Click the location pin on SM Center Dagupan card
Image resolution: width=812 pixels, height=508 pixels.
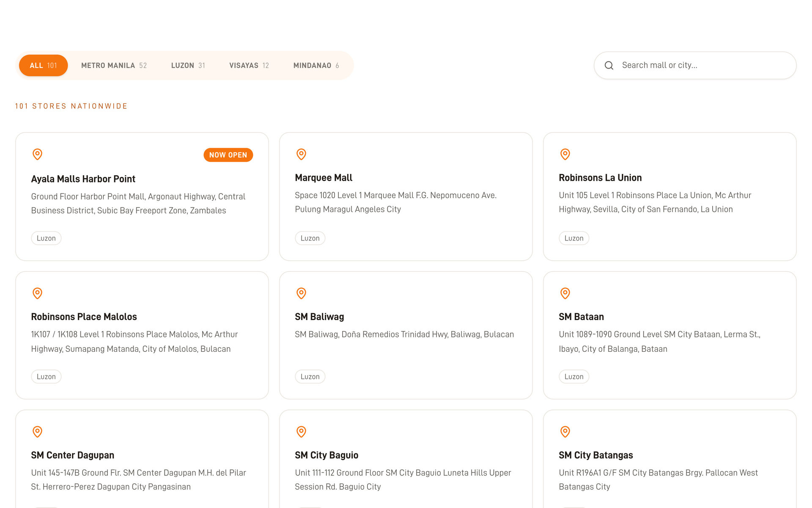pos(37,431)
